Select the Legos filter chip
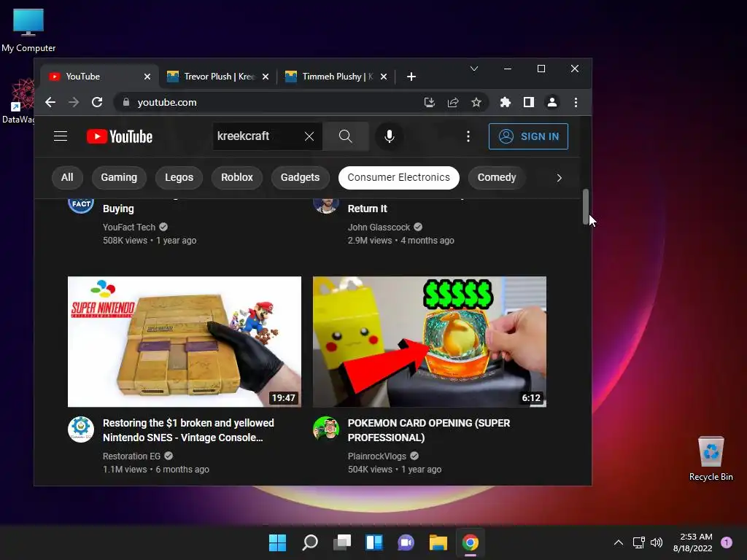This screenshot has height=560, width=747. 179,178
